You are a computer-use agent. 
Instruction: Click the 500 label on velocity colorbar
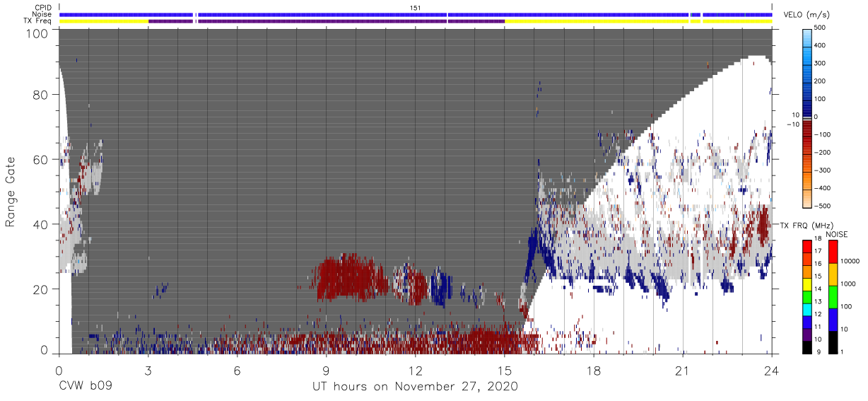[820, 28]
